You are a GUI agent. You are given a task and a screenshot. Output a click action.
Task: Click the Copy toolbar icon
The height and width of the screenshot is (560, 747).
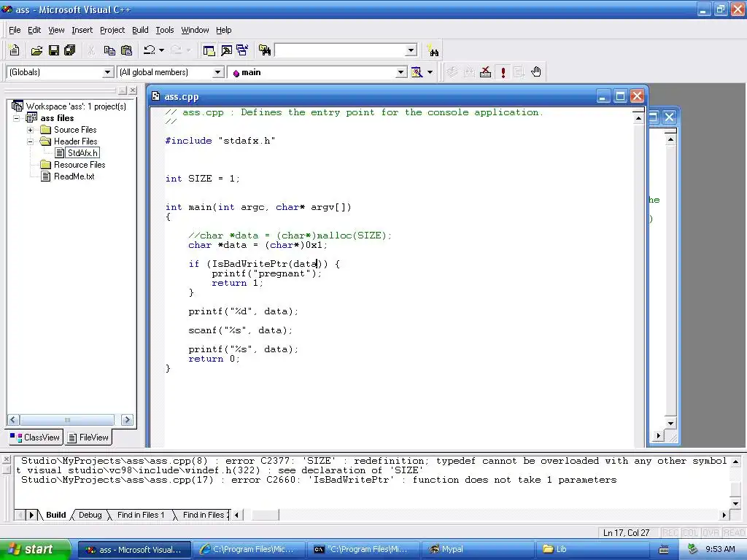(x=109, y=50)
